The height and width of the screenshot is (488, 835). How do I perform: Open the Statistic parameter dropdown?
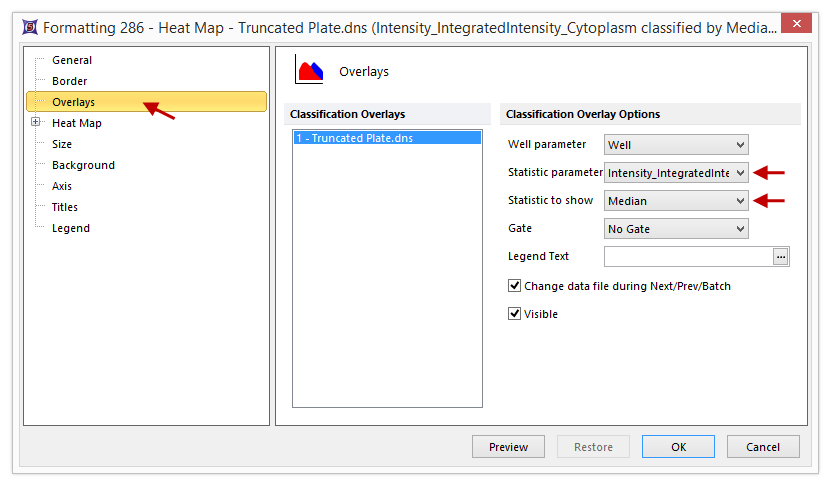pos(677,173)
